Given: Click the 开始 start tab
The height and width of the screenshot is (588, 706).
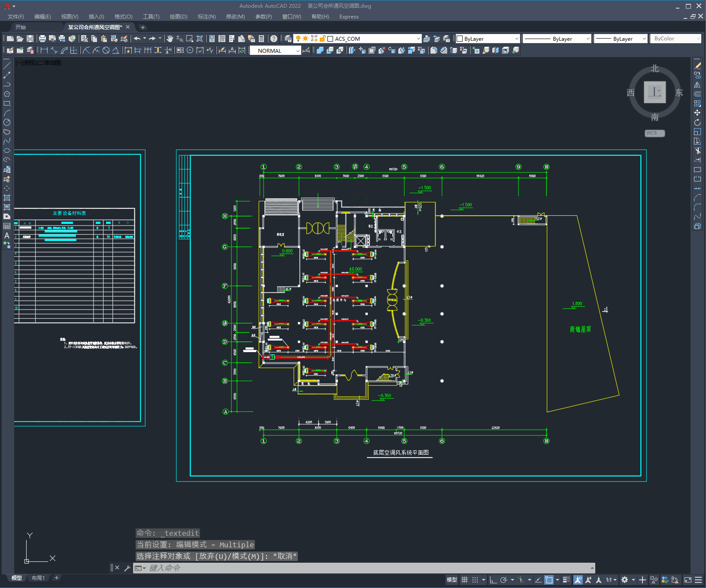Looking at the screenshot, I should [x=21, y=27].
